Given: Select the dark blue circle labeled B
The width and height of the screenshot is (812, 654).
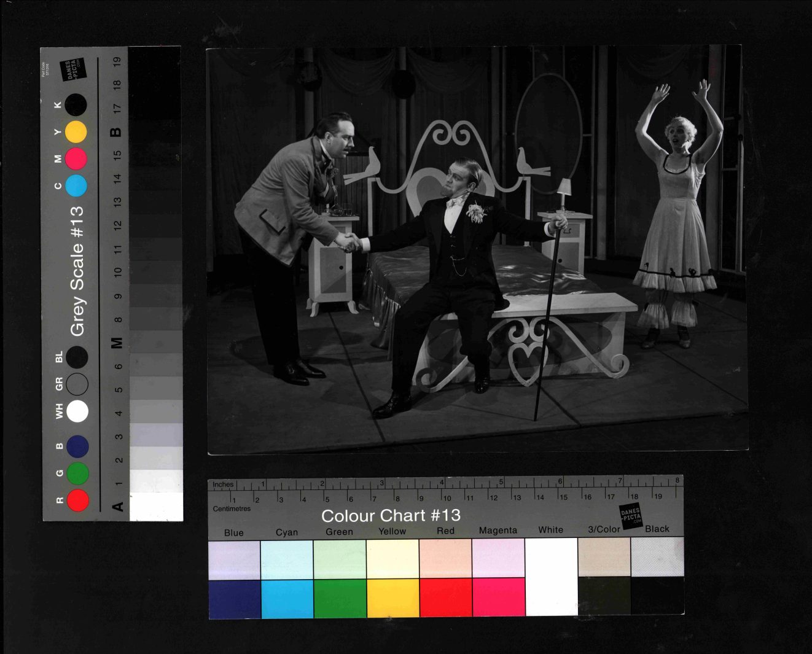Looking at the screenshot, I should [x=77, y=446].
